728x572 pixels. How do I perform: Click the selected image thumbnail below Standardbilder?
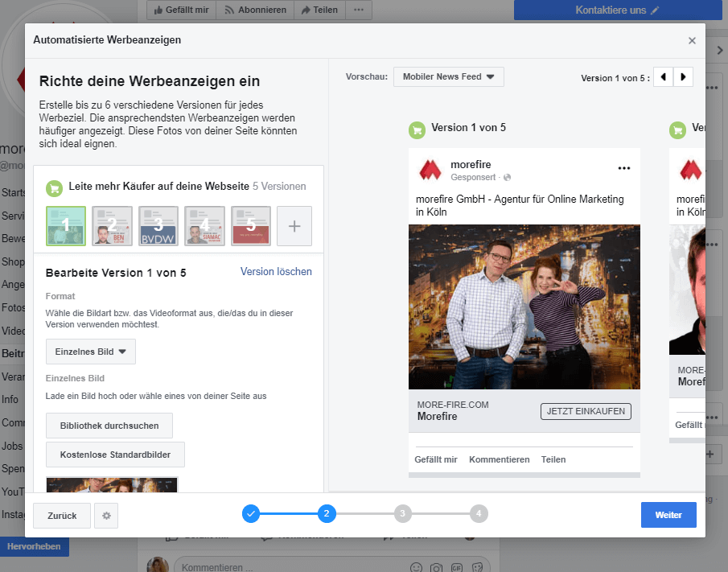pos(112,485)
